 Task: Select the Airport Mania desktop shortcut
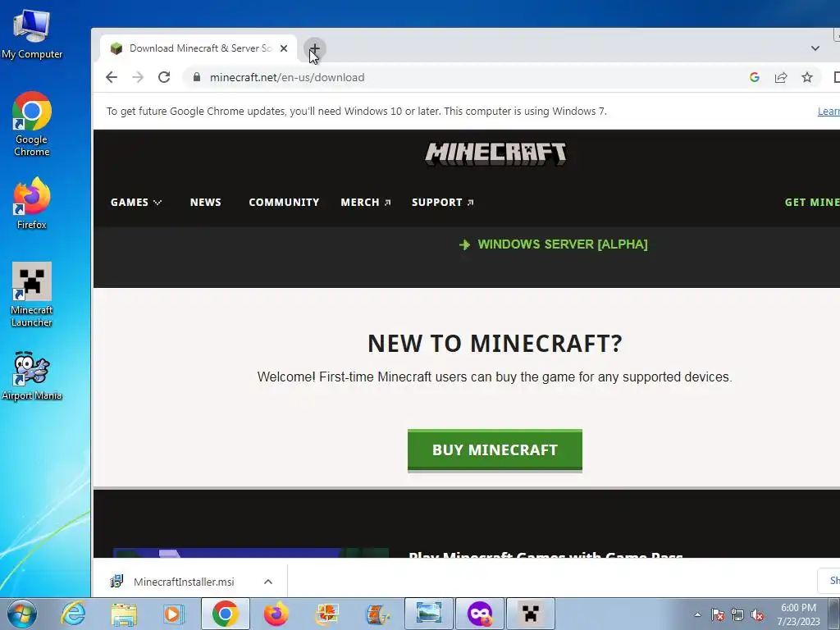[x=32, y=376]
